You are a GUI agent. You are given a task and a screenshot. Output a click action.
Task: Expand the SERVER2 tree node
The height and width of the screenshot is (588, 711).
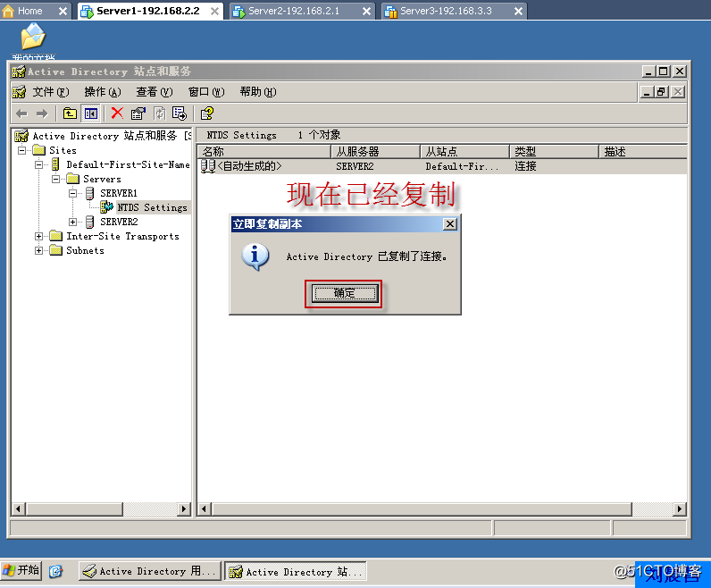pyautogui.click(x=72, y=222)
